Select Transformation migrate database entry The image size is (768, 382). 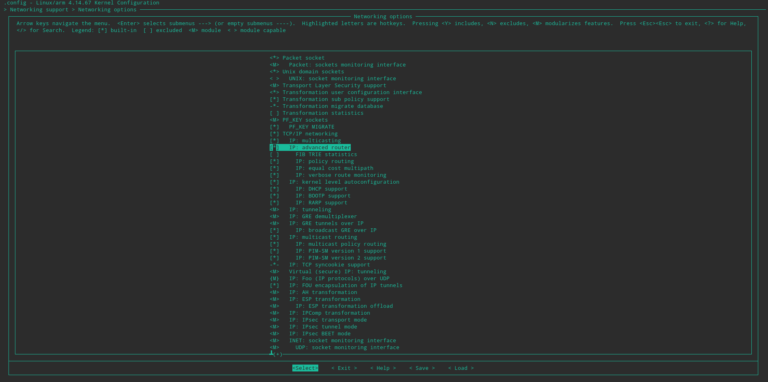click(326, 106)
